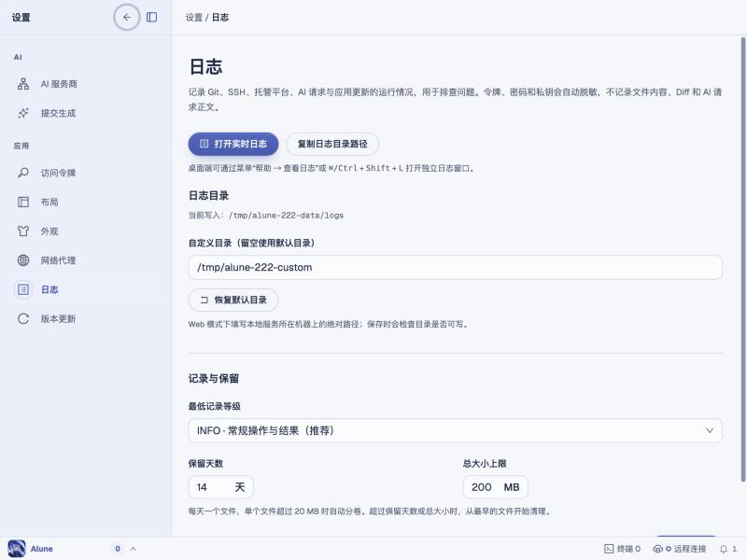Switch to 外观 settings

[x=86, y=231]
